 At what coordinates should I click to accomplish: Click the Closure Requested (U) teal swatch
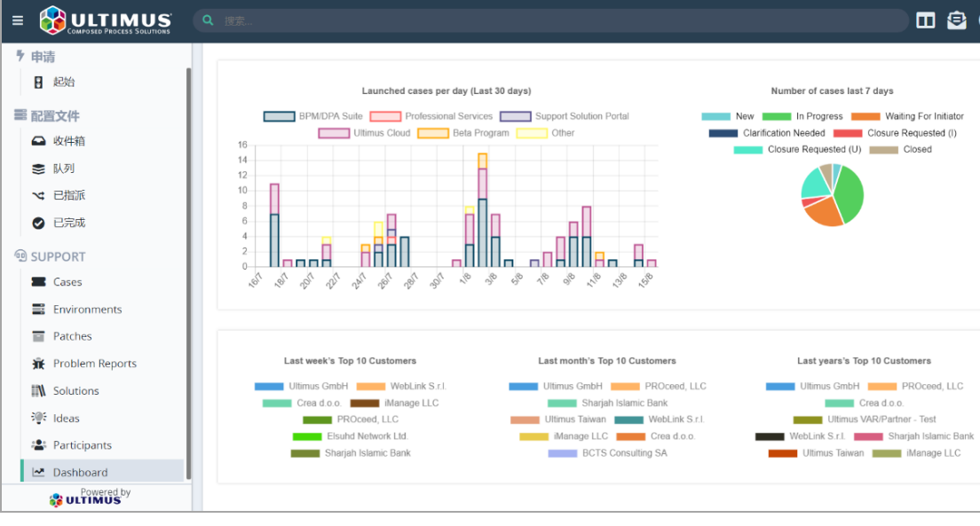click(748, 149)
